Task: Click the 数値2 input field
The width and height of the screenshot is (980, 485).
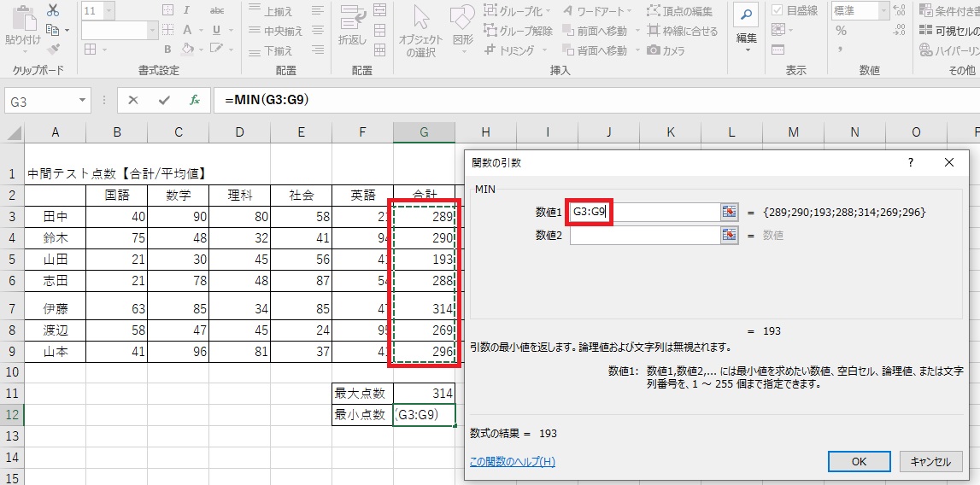Action: (645, 235)
